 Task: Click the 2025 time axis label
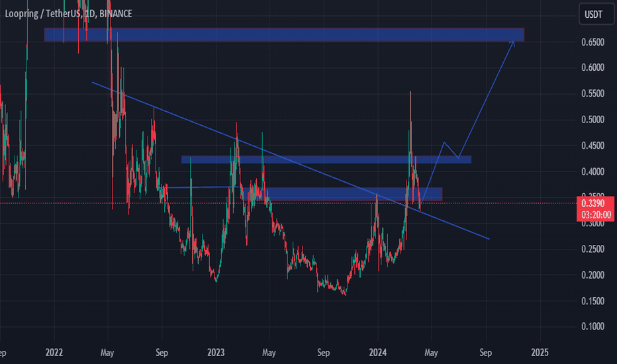coord(540,352)
